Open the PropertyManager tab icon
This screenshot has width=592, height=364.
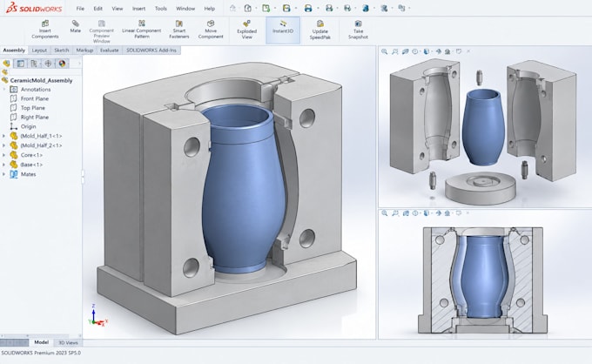20,64
